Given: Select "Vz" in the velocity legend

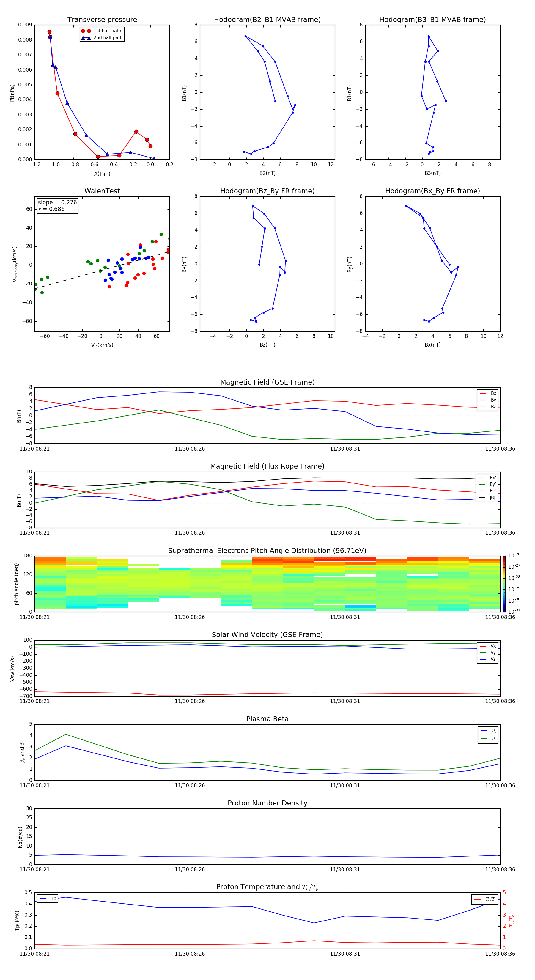Looking at the screenshot, I should 488,659.
